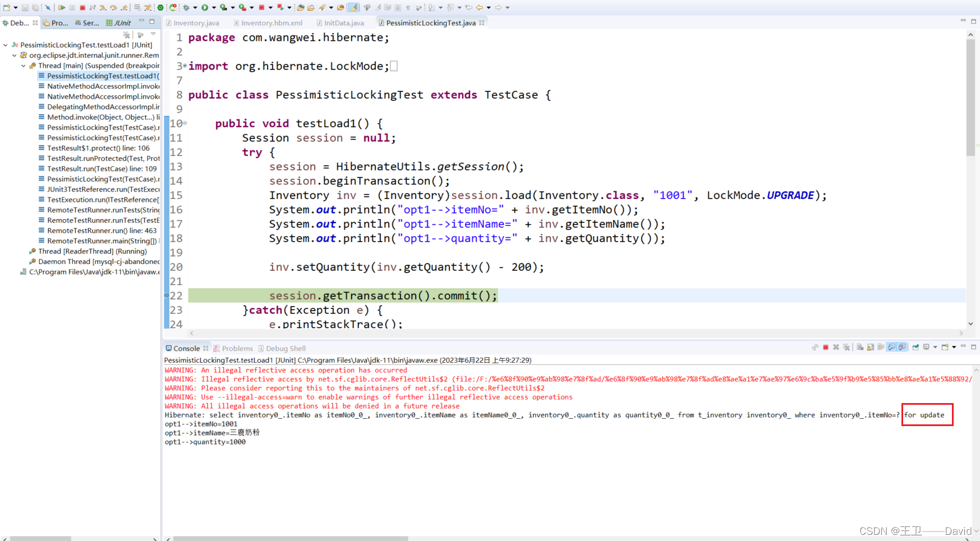Click the Remove Launch icon in the Console toolbar
980x541 pixels.
[x=836, y=347]
